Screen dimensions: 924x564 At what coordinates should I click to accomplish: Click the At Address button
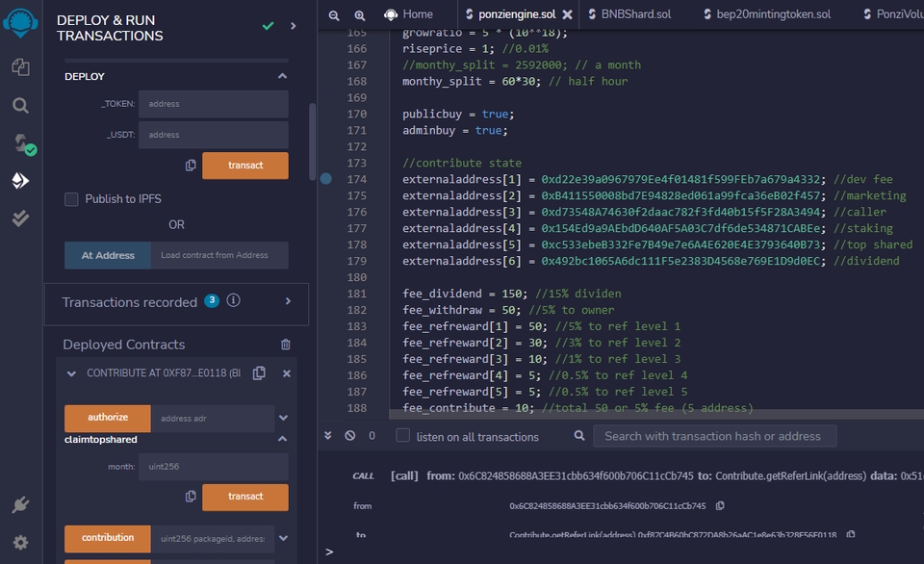(x=107, y=255)
